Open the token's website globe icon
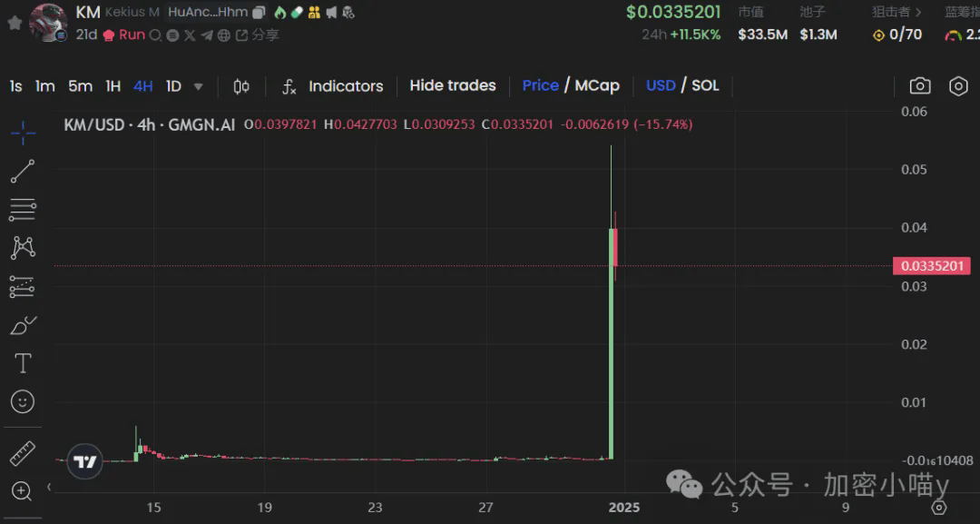 pos(224,35)
